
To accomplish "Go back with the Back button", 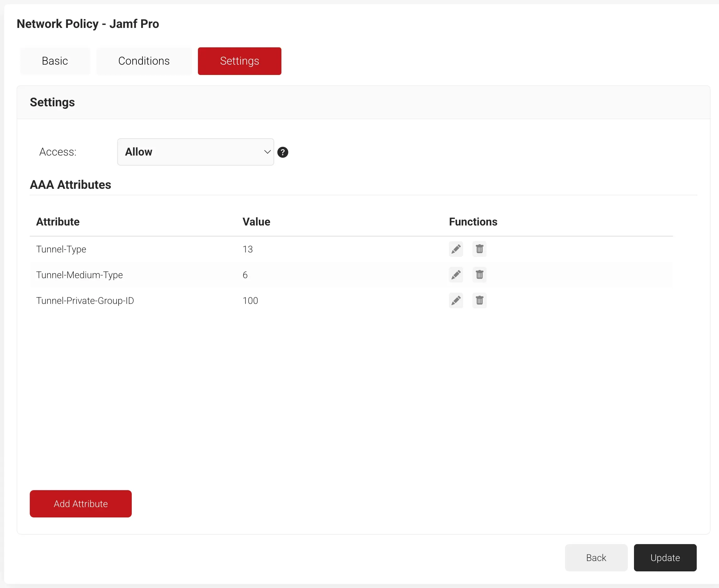I will [x=596, y=558].
